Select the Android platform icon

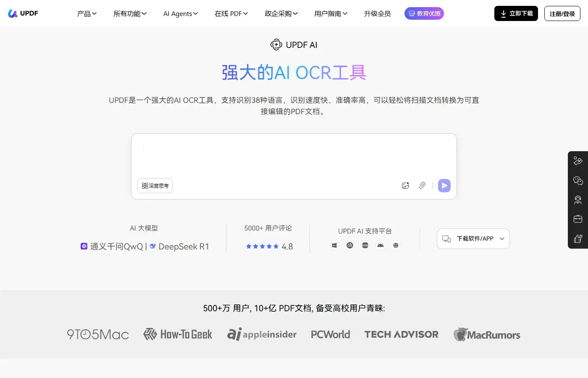[381, 245]
